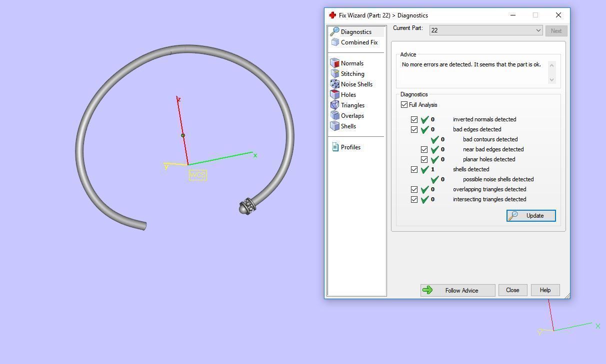Click the green arrow on Follow Advice
The width and height of the screenshot is (606, 364).
(427, 290)
